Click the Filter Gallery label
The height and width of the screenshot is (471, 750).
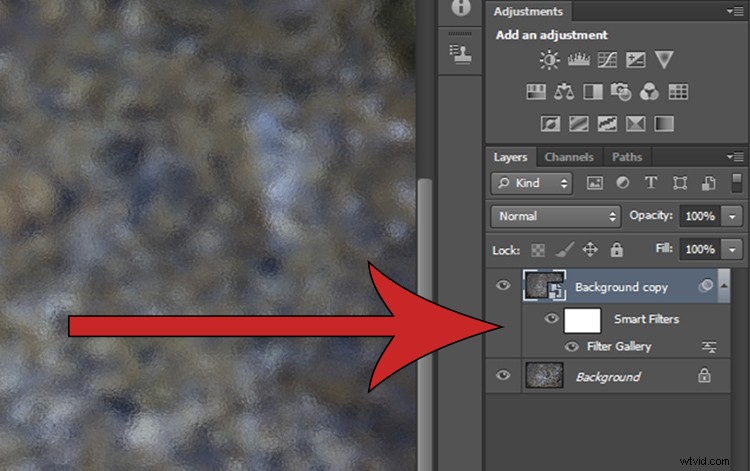[x=619, y=347]
